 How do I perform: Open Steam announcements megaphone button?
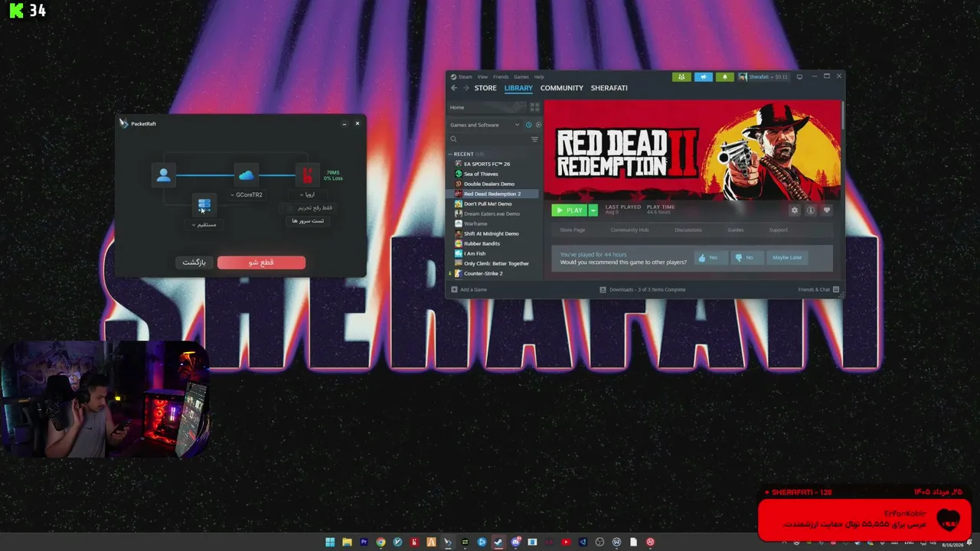pyautogui.click(x=703, y=77)
